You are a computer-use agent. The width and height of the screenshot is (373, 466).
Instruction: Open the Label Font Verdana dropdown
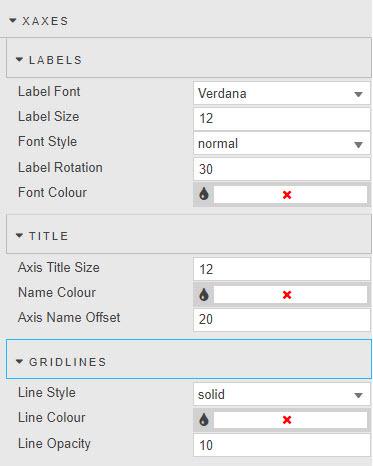click(282, 94)
